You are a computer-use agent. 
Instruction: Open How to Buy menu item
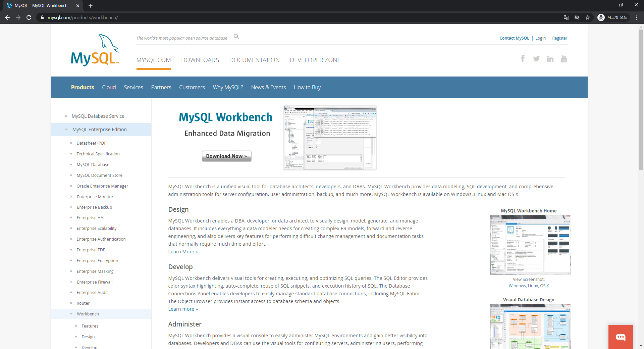[307, 87]
